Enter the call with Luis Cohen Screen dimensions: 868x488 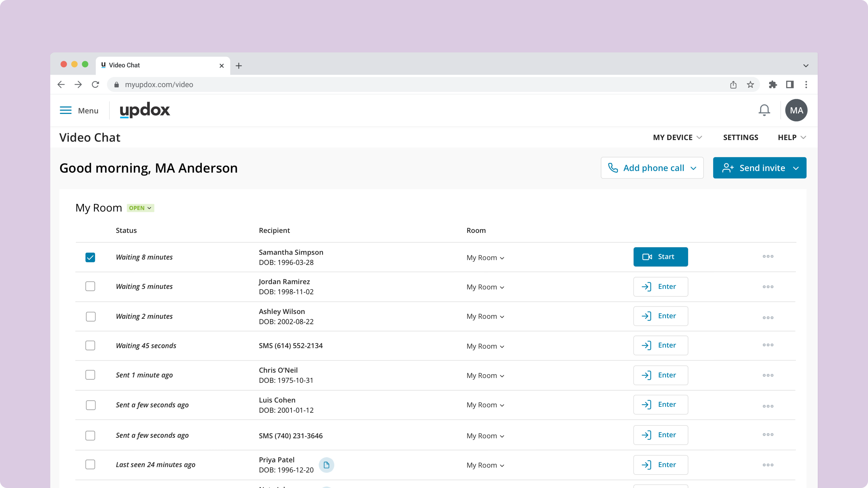[660, 404]
